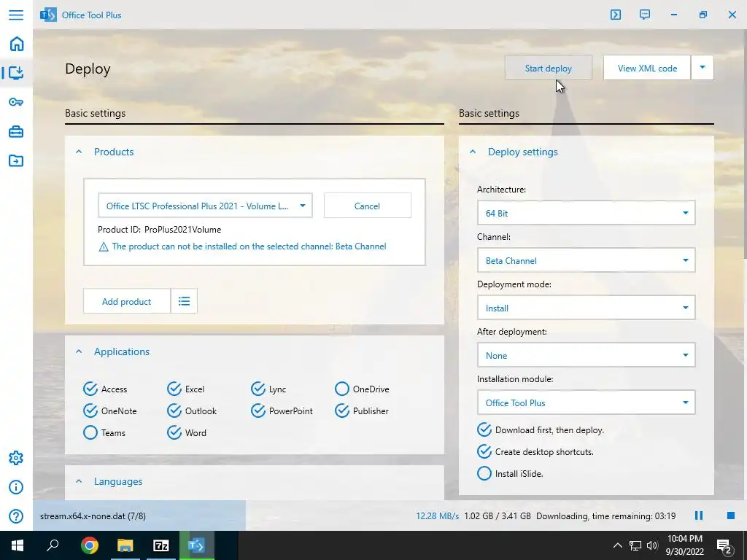Open the After deployment dropdown

click(586, 355)
